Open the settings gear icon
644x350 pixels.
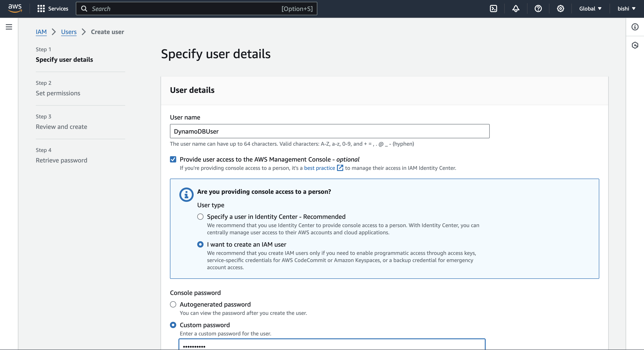(560, 9)
